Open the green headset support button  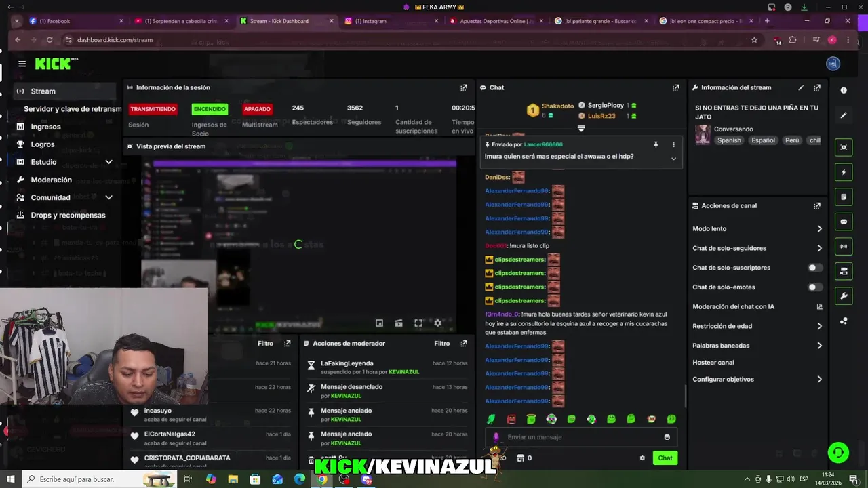click(x=839, y=452)
